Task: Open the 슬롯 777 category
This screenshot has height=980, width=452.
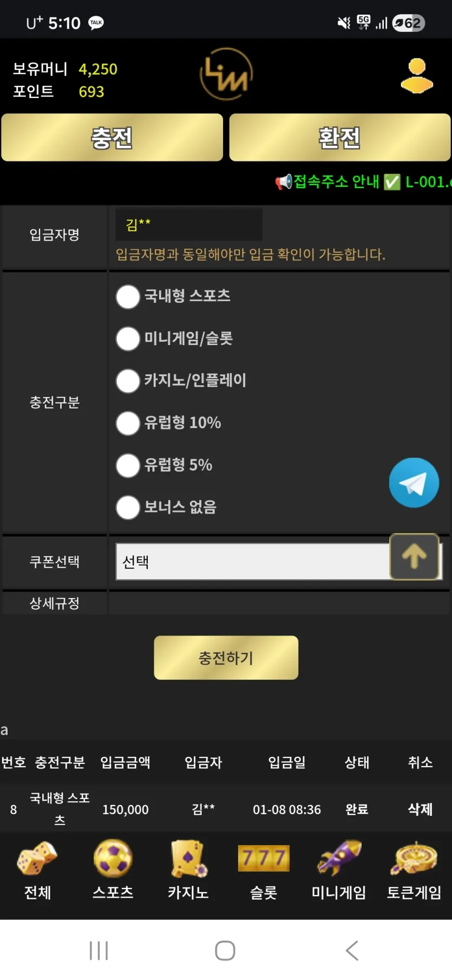Action: [x=264, y=870]
